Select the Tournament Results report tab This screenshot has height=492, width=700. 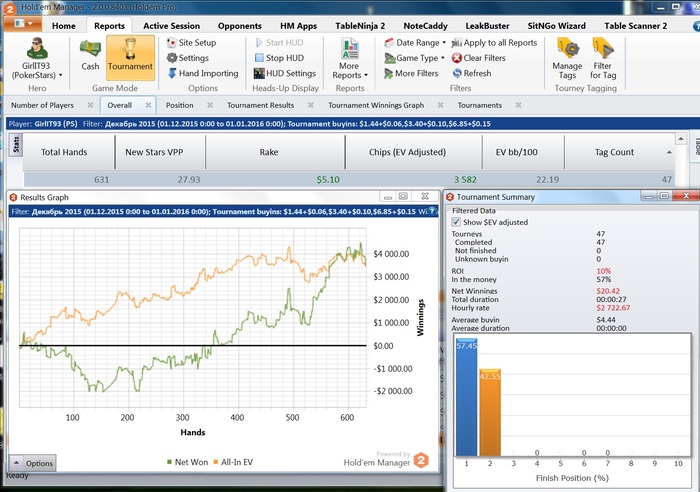click(261, 105)
